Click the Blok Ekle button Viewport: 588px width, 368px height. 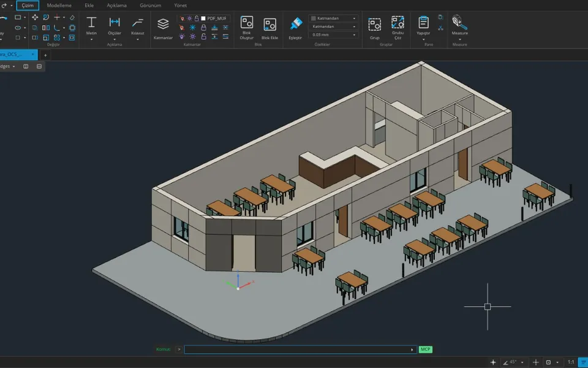tap(269, 29)
